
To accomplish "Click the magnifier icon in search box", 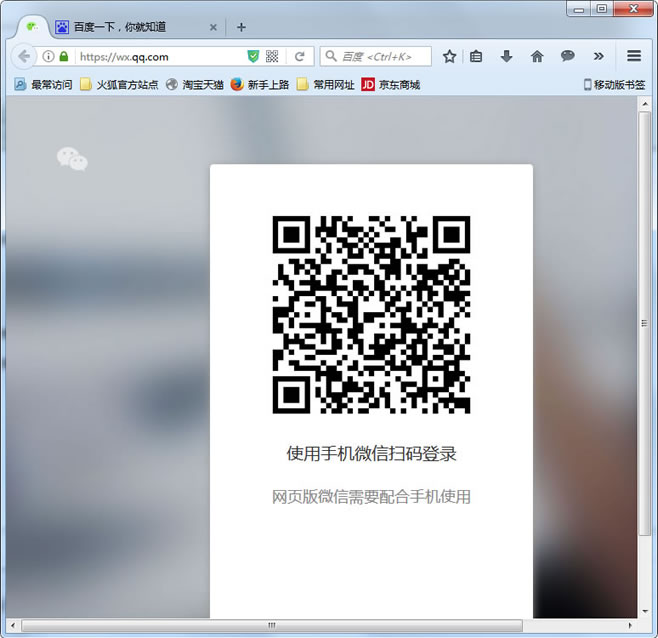I will click(x=331, y=56).
